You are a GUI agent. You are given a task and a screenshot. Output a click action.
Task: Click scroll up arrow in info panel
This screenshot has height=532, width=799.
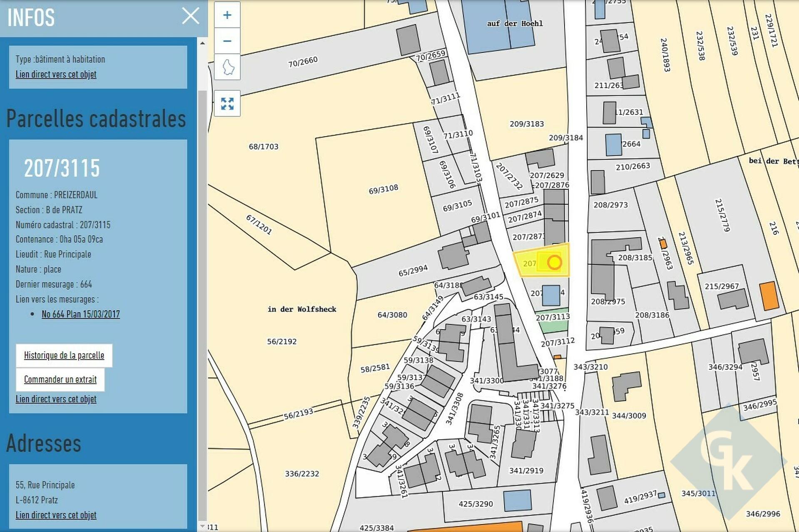pos(202,43)
